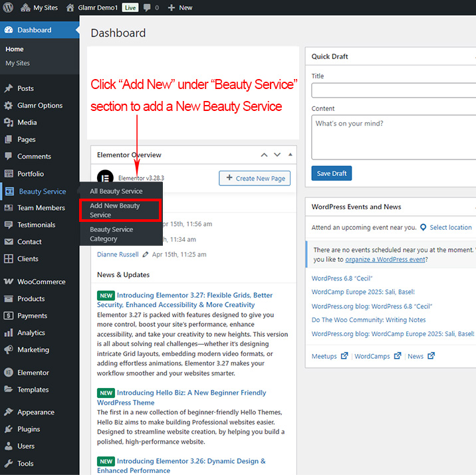Click the Elementor sidebar icon
Viewport: 476px width, 475px height.
pos(9,373)
